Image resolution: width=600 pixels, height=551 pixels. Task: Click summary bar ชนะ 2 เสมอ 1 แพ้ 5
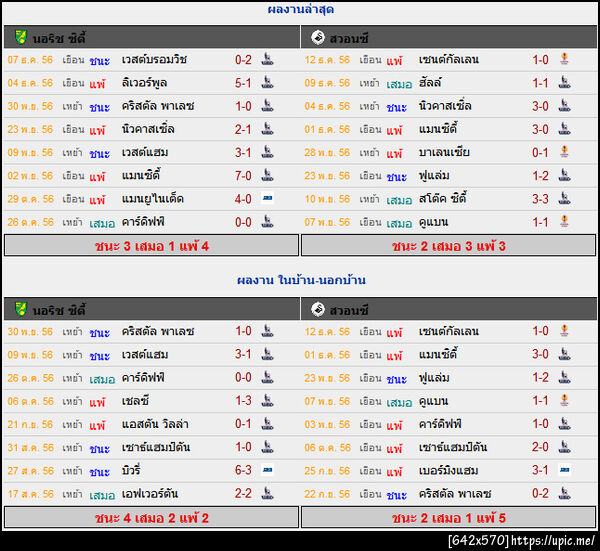[448, 518]
